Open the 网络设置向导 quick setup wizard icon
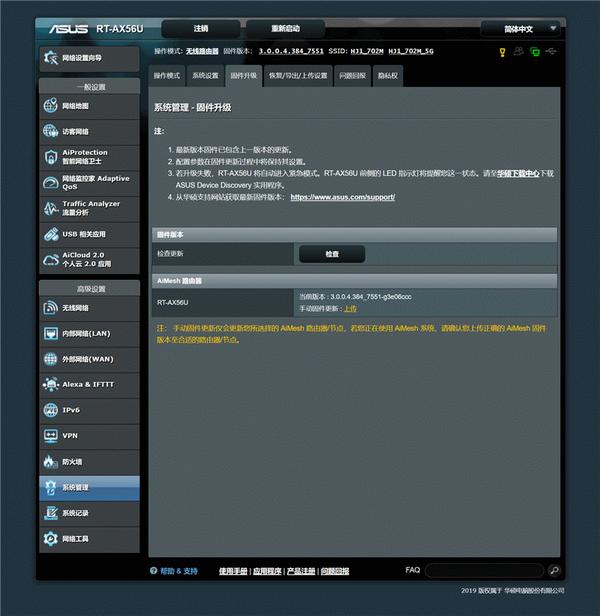 pyautogui.click(x=51, y=58)
